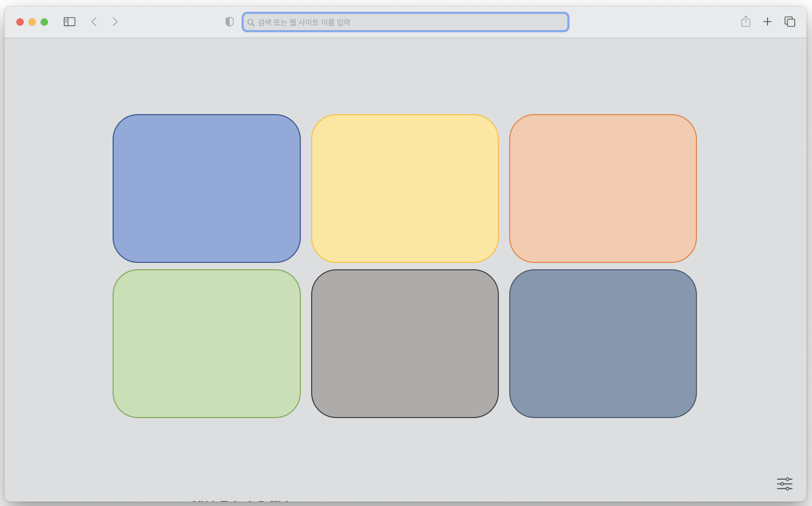Show the tab overview
Screen dimensions: 812x506
(790, 22)
